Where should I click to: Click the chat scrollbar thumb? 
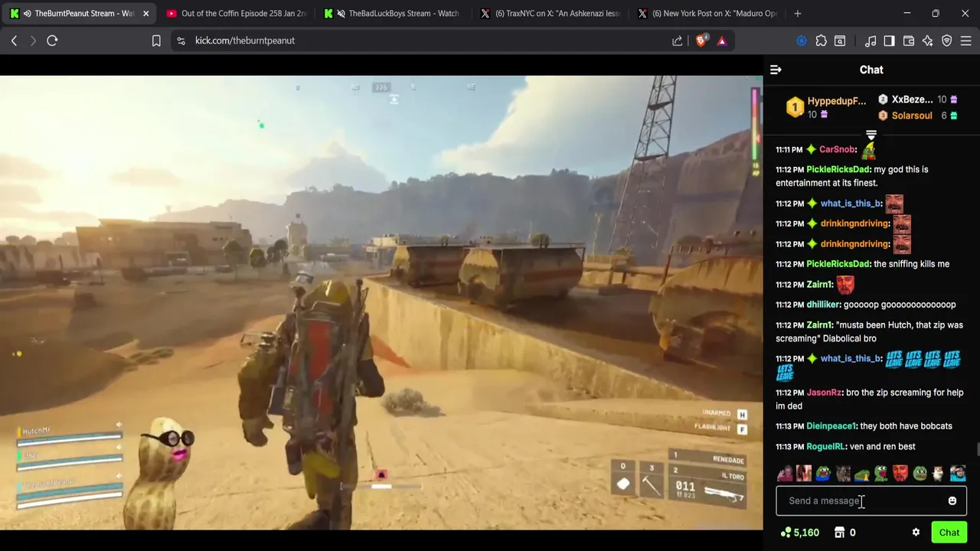977,450
